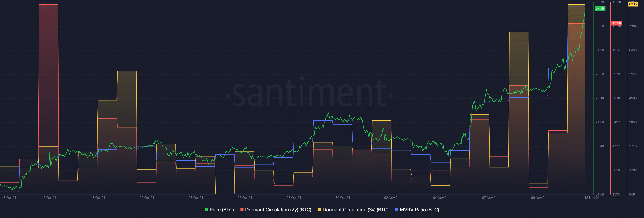Viewport: 644px width, 218px height.
Task: Click the yellow Dormant Circulation (3y) legend swatch
Action: pyautogui.click(x=319, y=210)
